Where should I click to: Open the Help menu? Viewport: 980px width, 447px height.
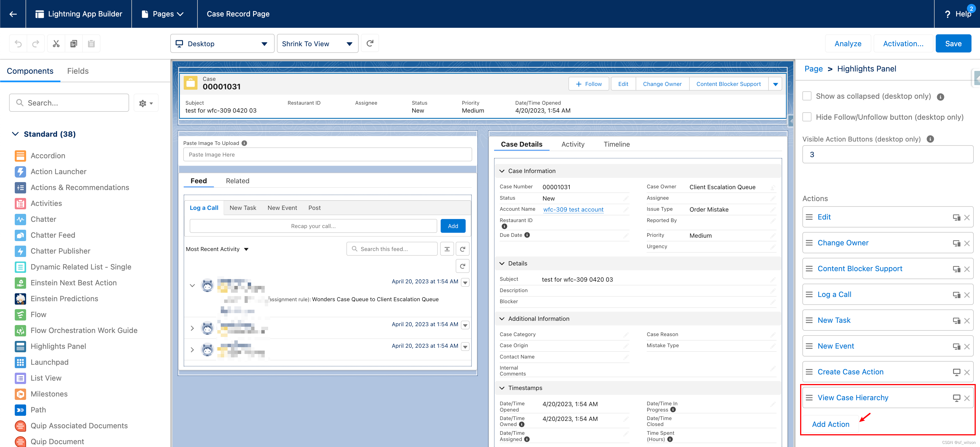tap(958, 14)
